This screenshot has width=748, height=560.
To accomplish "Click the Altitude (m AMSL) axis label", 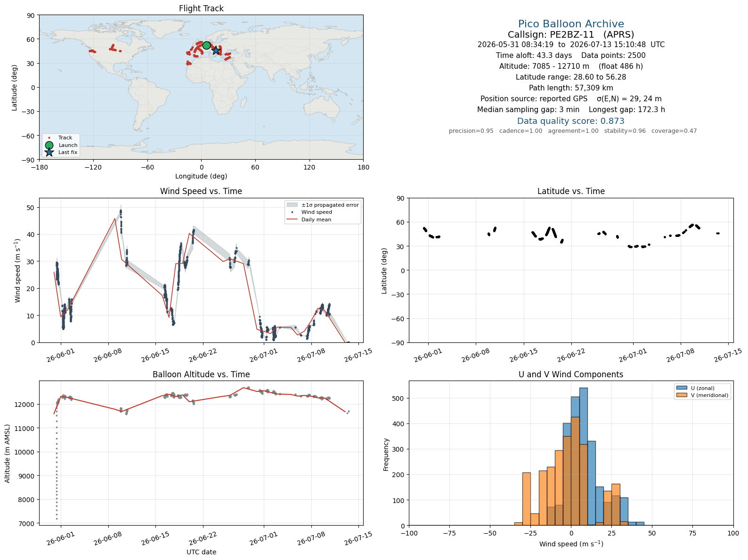I will [x=8, y=453].
